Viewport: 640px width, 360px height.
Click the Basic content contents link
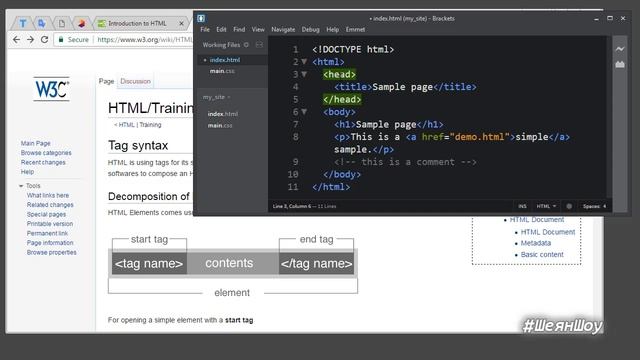tap(542, 254)
